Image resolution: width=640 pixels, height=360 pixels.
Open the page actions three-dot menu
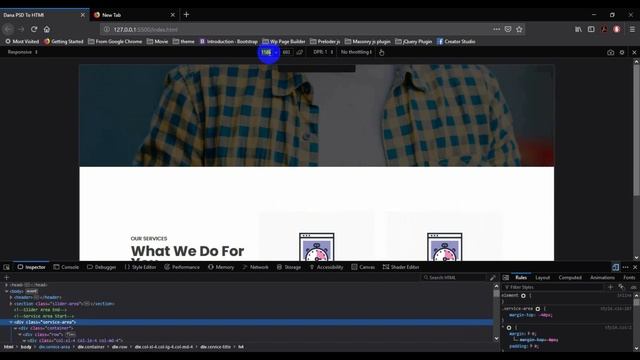[x=496, y=29]
